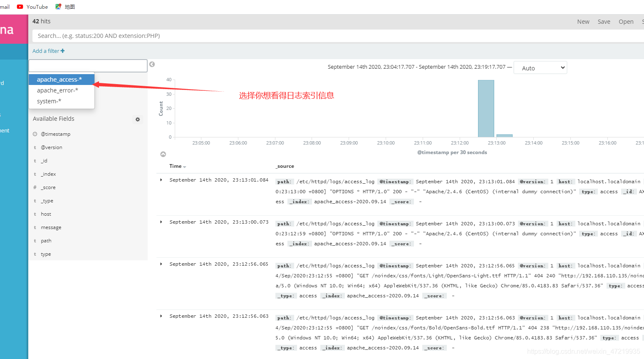Click the Available Fields heading

(x=54, y=119)
